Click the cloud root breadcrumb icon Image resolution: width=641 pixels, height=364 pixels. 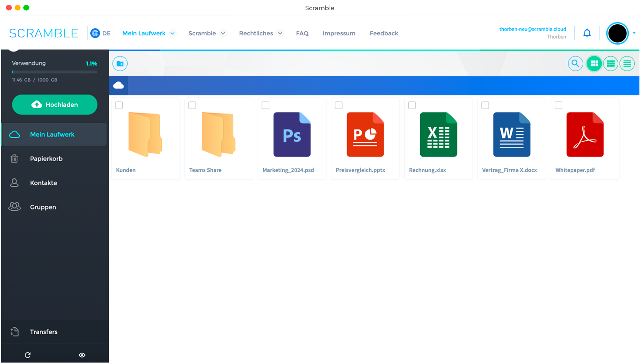(x=119, y=86)
